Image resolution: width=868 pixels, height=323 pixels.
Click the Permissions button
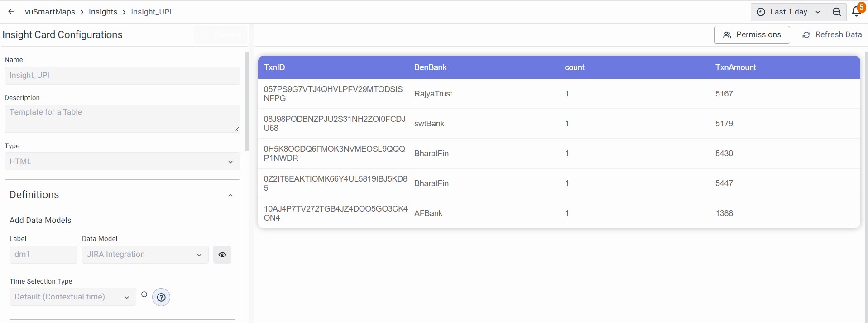pyautogui.click(x=752, y=35)
